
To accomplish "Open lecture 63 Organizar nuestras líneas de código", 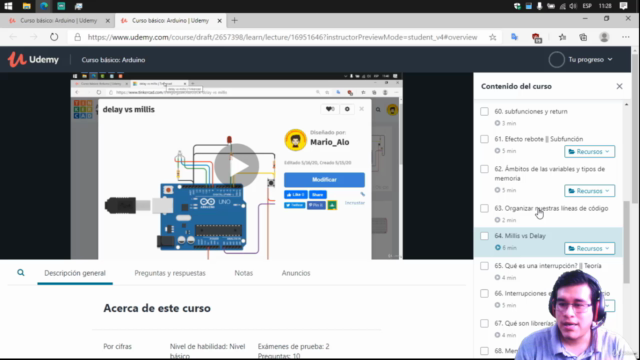I will [x=551, y=209].
